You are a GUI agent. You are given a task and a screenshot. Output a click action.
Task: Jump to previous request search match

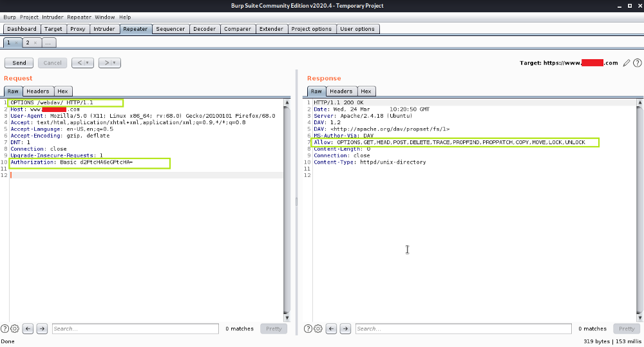pos(28,328)
